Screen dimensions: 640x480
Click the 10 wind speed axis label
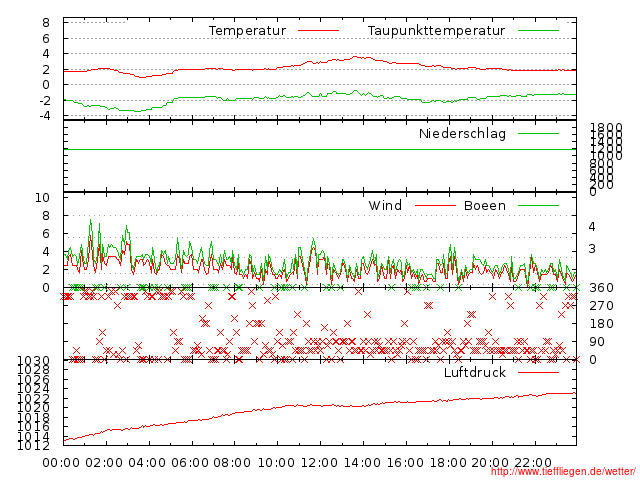coord(42,198)
